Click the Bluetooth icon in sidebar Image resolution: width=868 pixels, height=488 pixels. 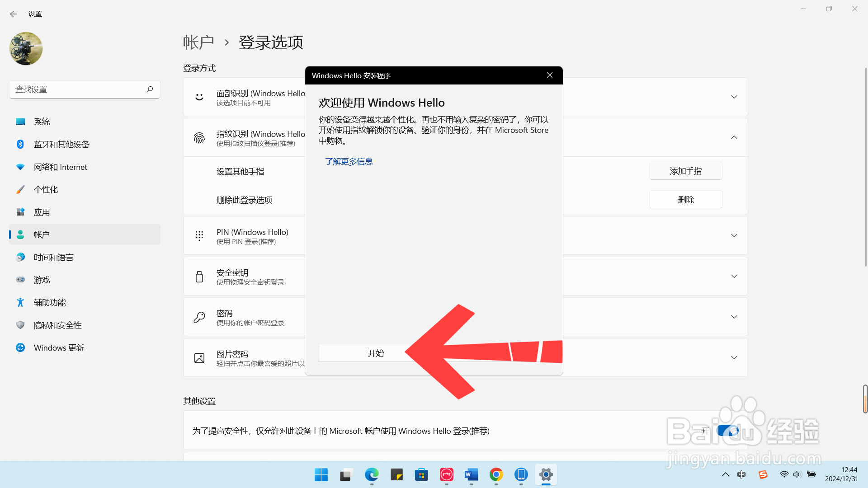[20, 144]
